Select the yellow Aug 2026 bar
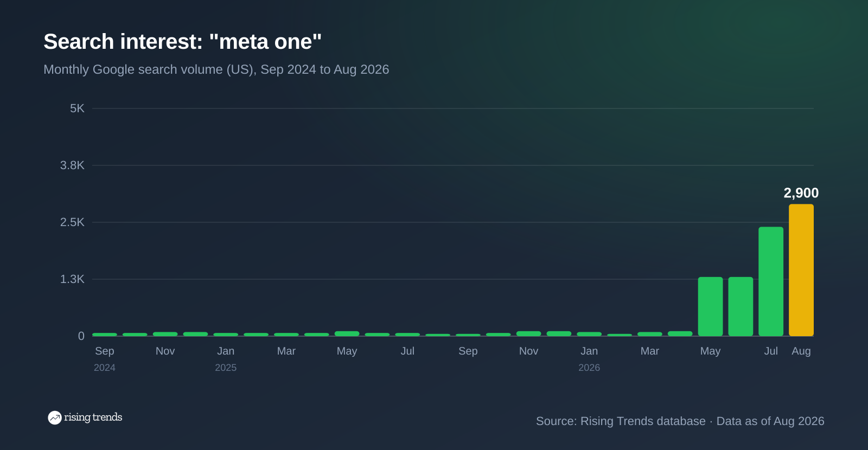The width and height of the screenshot is (868, 450). click(x=801, y=270)
